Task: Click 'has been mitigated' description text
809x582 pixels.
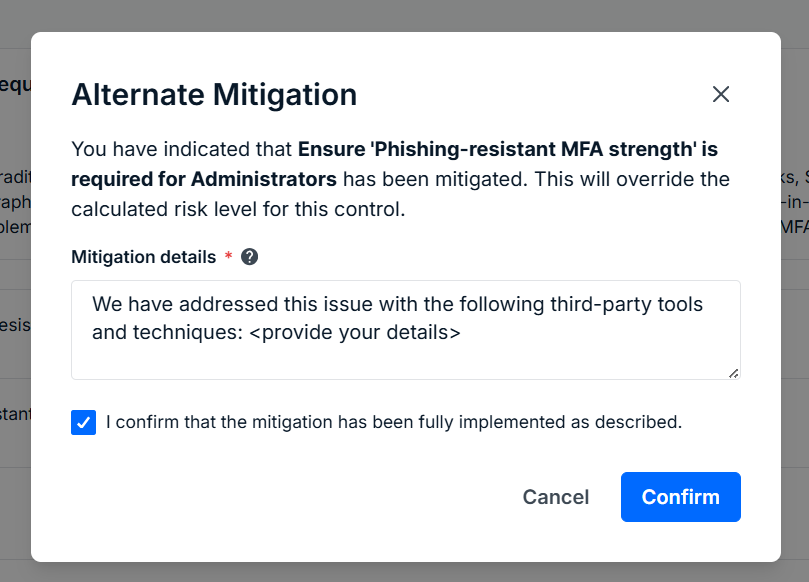Action: point(435,179)
